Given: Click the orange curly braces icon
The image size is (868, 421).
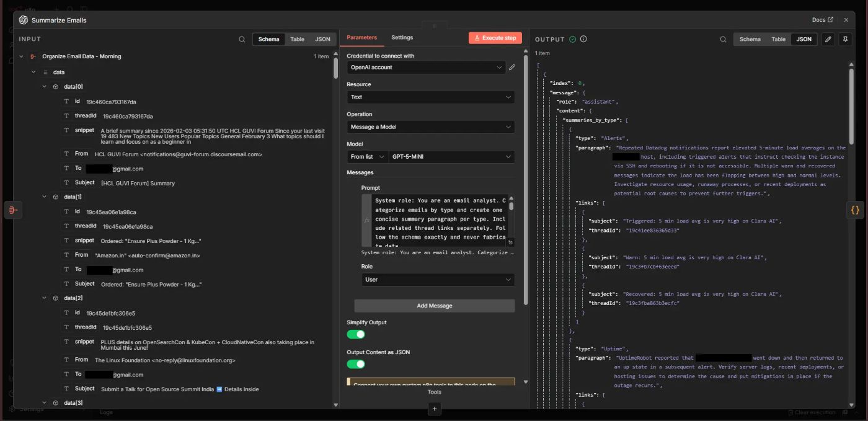Looking at the screenshot, I should (x=855, y=210).
